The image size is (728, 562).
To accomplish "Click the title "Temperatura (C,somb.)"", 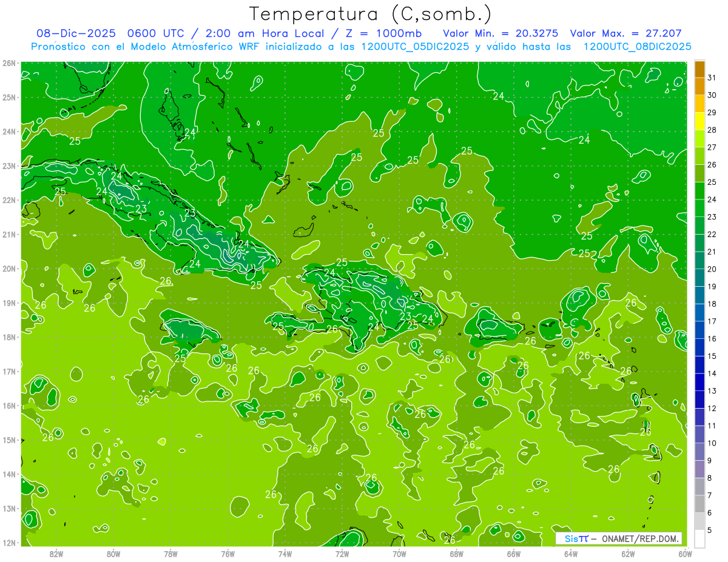I will pos(371,15).
